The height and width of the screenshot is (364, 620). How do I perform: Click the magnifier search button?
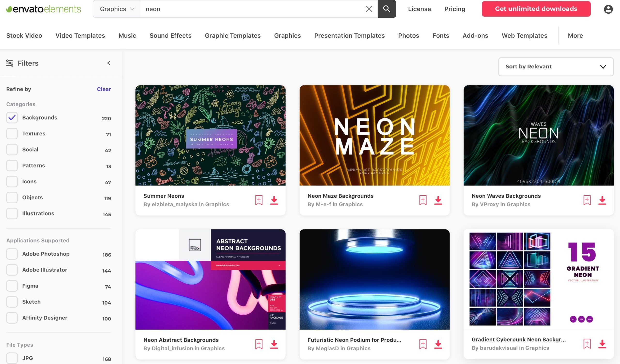point(387,9)
